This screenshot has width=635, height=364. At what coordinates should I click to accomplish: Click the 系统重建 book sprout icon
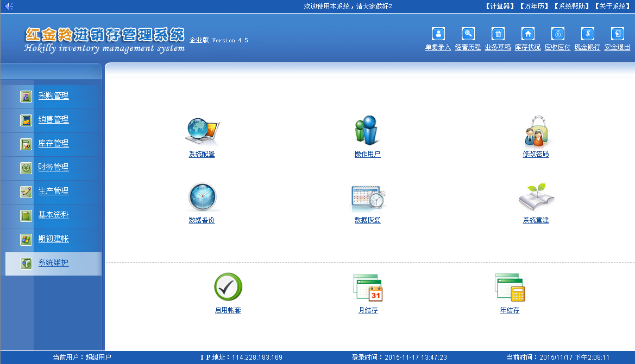[x=536, y=198]
